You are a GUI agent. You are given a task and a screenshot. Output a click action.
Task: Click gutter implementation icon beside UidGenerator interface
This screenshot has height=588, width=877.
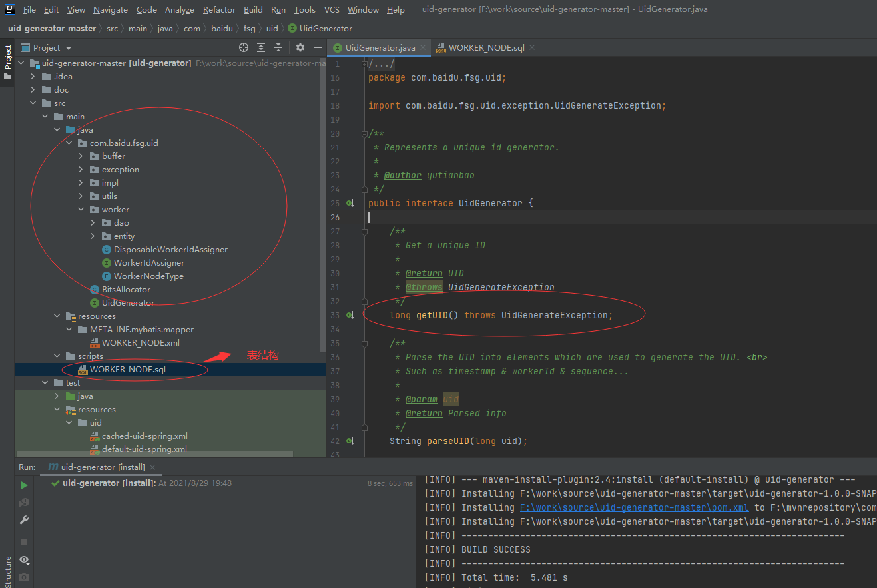click(350, 203)
